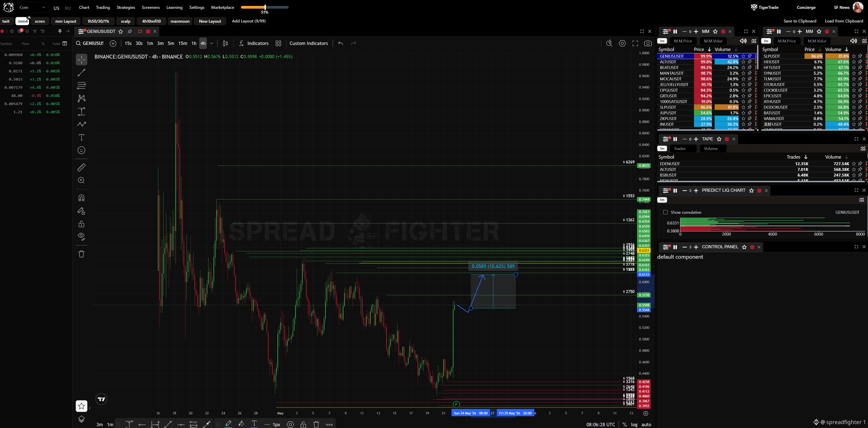
Task: Add a compare symbol with plus icon
Action: 113,43
